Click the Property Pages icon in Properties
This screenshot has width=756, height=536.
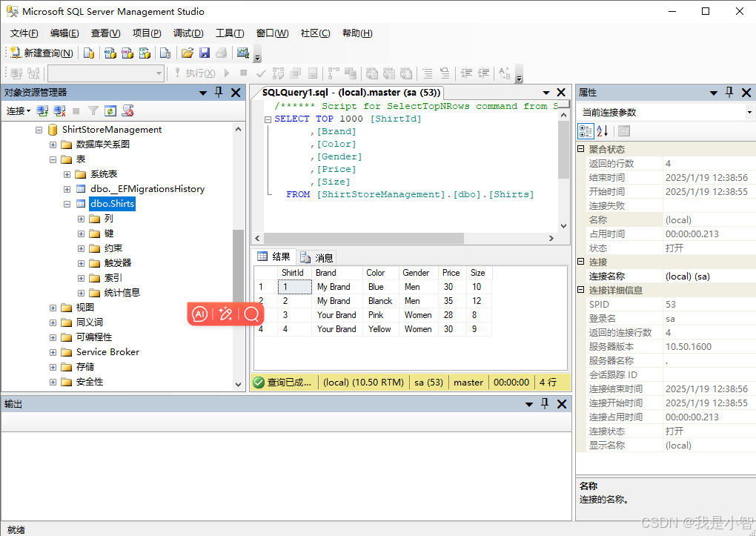pos(624,130)
